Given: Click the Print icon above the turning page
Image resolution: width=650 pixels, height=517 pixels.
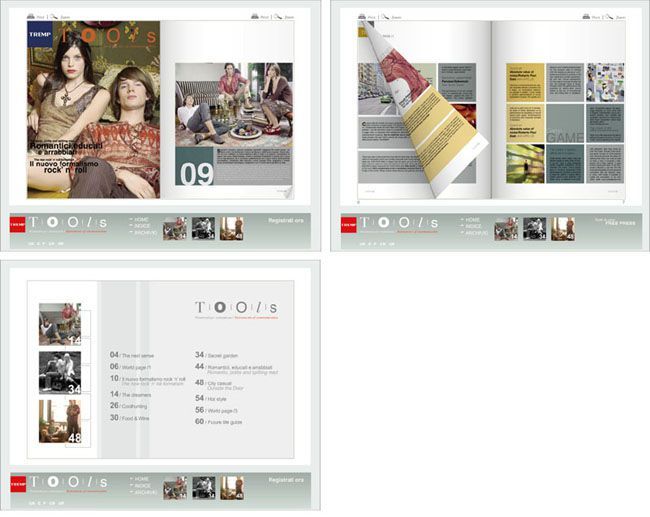Looking at the screenshot, I should (362, 16).
